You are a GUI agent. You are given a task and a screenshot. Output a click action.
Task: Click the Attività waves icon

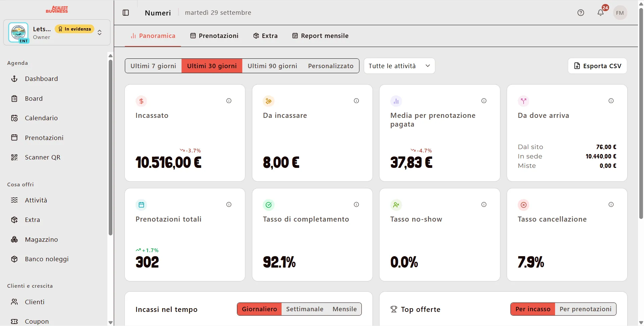[14, 200]
